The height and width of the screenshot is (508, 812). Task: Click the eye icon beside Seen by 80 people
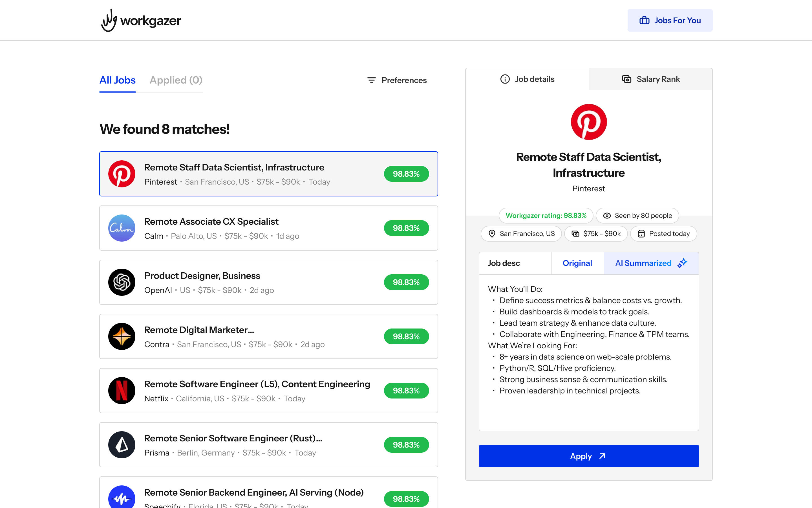pyautogui.click(x=607, y=216)
